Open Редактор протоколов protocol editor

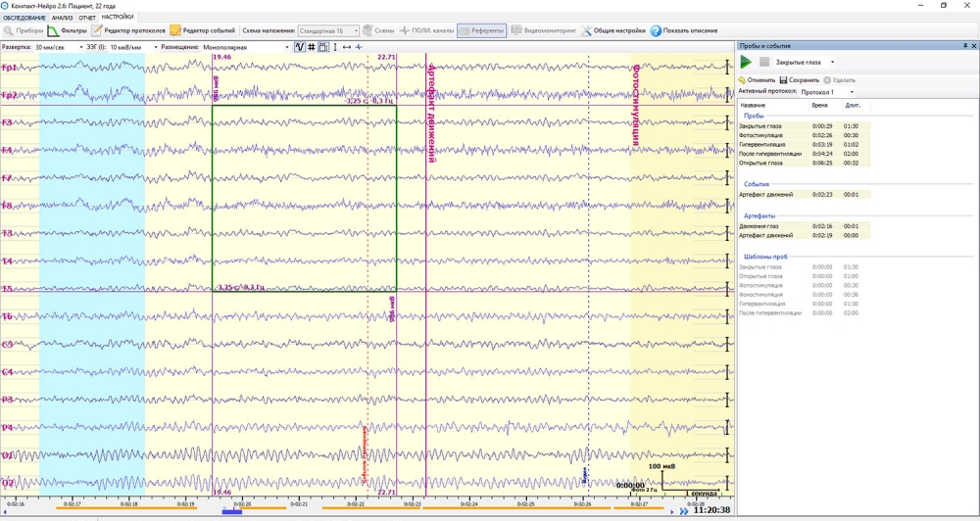(x=128, y=30)
